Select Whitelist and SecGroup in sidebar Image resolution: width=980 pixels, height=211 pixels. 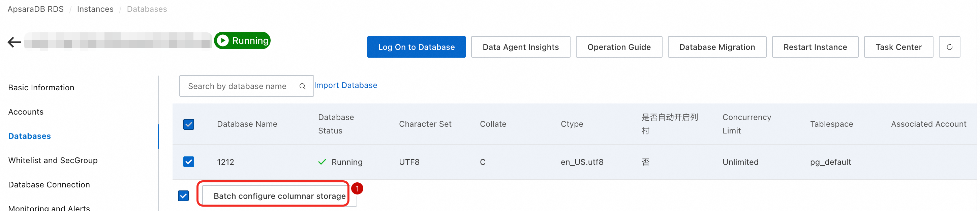click(53, 160)
